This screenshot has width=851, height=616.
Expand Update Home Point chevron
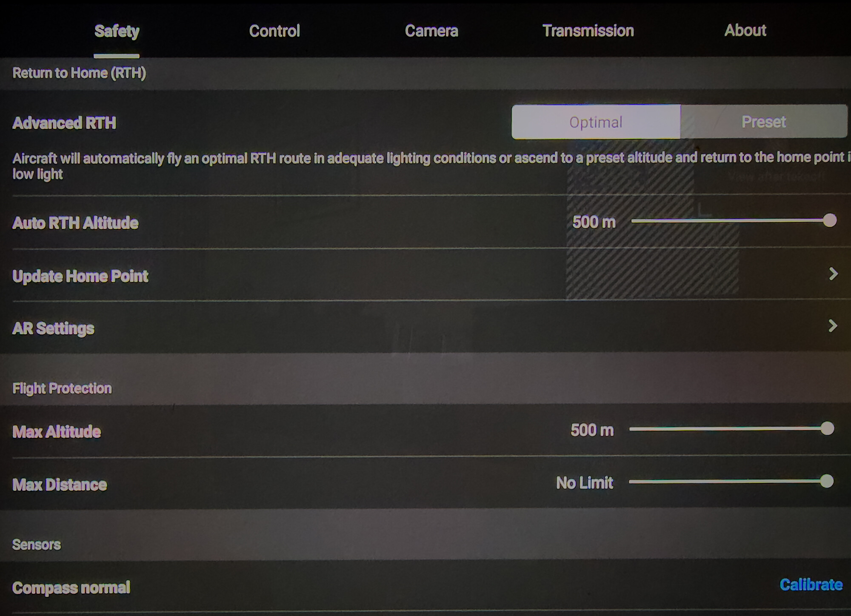click(x=833, y=274)
